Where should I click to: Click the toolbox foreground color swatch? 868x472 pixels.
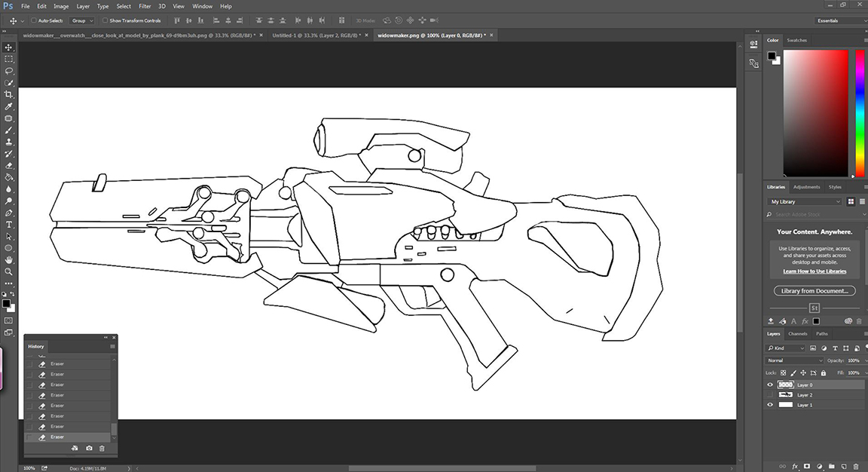coord(6,304)
